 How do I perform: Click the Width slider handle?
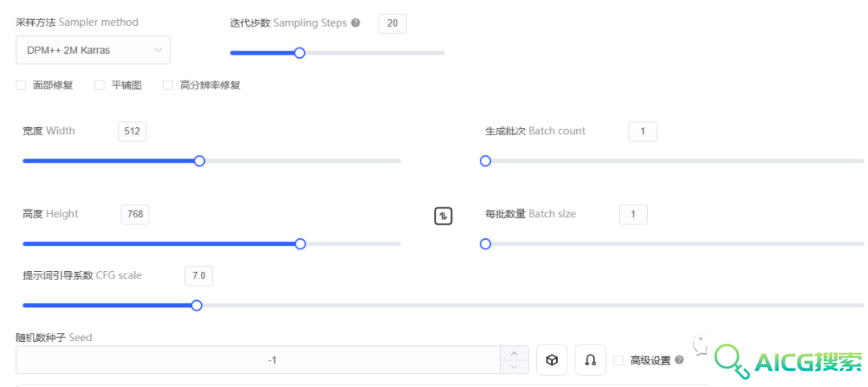pos(200,161)
